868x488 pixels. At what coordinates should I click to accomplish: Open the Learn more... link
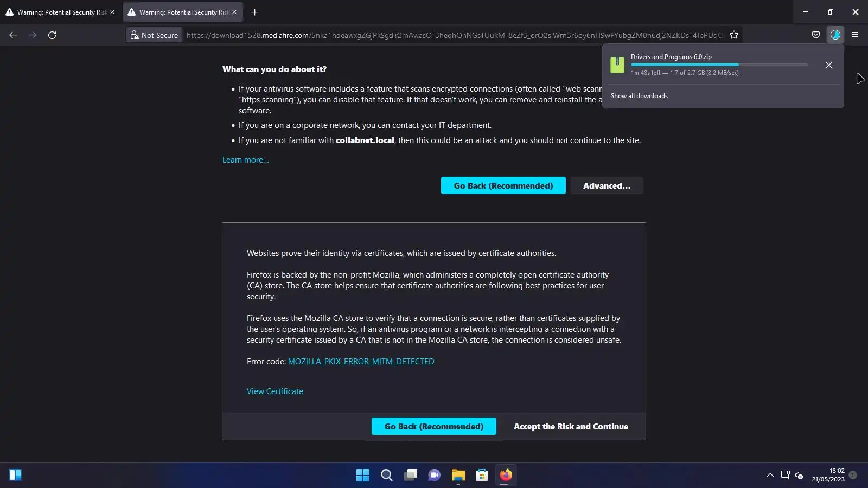click(245, 160)
